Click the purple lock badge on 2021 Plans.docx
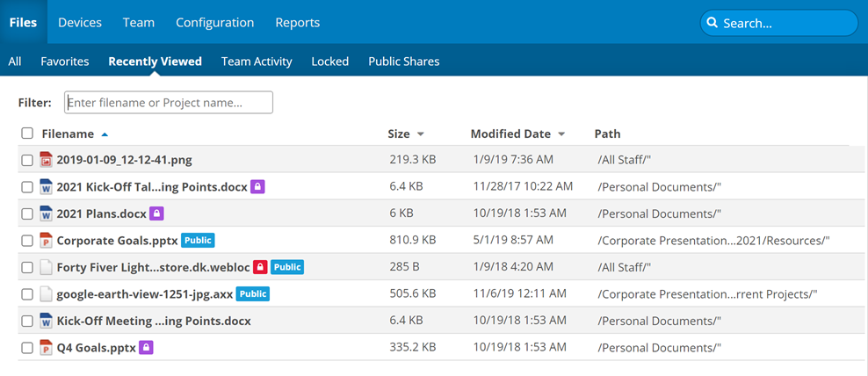The image size is (868, 376). tap(156, 213)
